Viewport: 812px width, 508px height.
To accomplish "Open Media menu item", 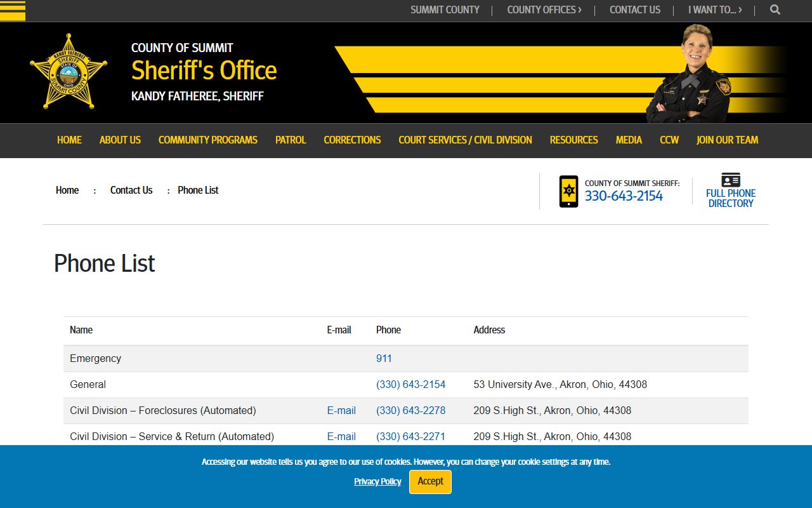I will point(629,140).
